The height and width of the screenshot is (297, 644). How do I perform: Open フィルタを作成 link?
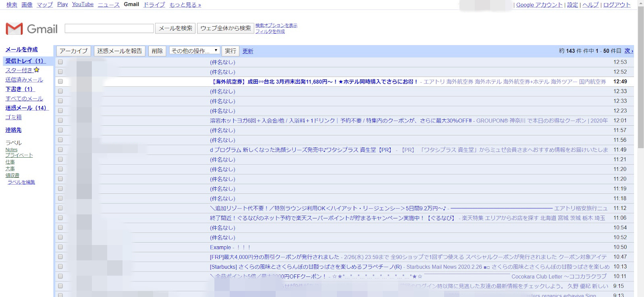click(x=270, y=31)
